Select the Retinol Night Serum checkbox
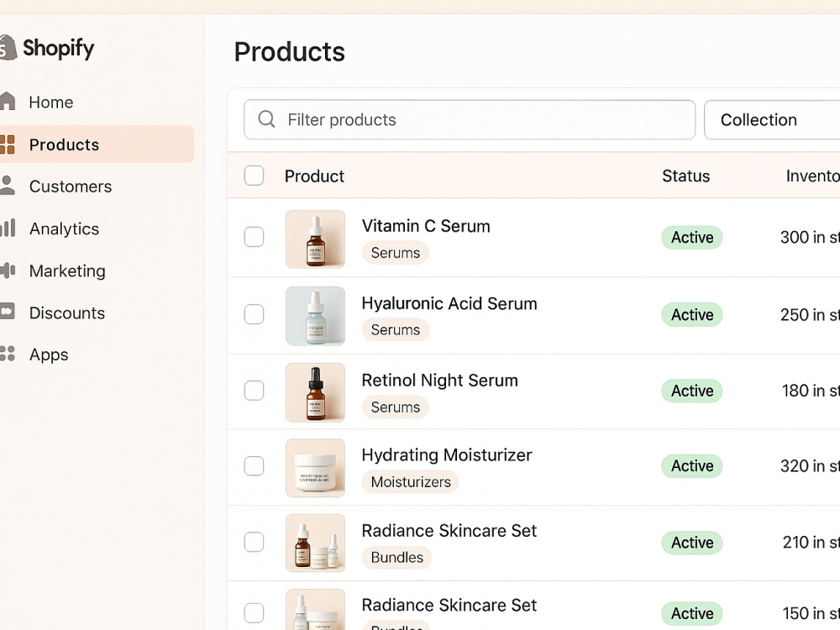Viewport: 840px width, 630px height. 254,391
